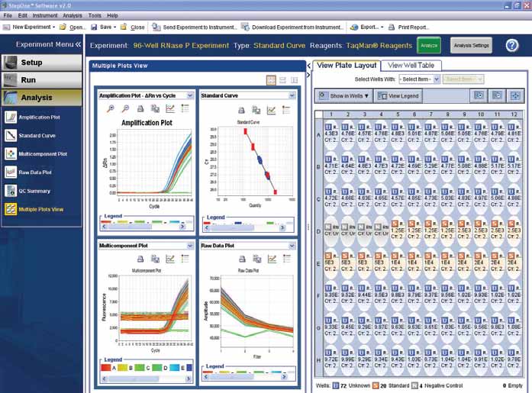Viewport: 532px width, 393px height.
Task: Click red A swatch in Multicomponent legend
Action: (106, 367)
